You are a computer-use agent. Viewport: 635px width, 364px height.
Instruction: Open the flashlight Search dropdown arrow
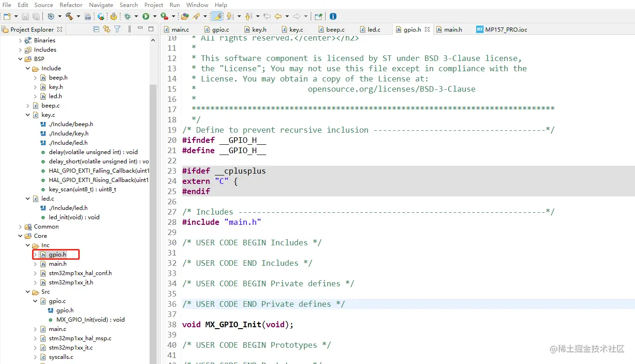point(205,16)
